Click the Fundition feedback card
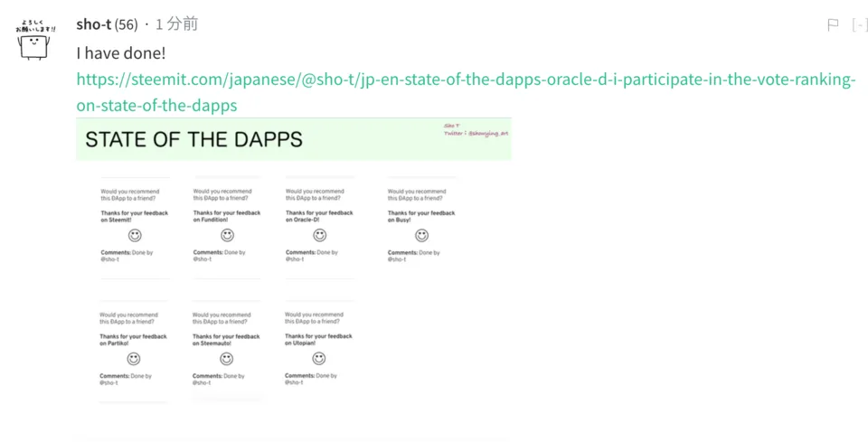 pos(227,226)
